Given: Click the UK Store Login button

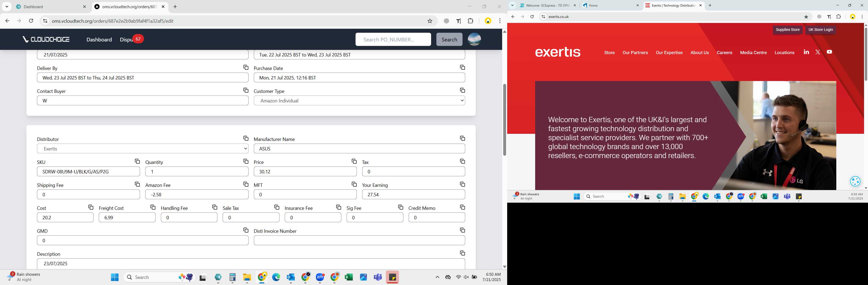Looking at the screenshot, I should pyautogui.click(x=820, y=30).
